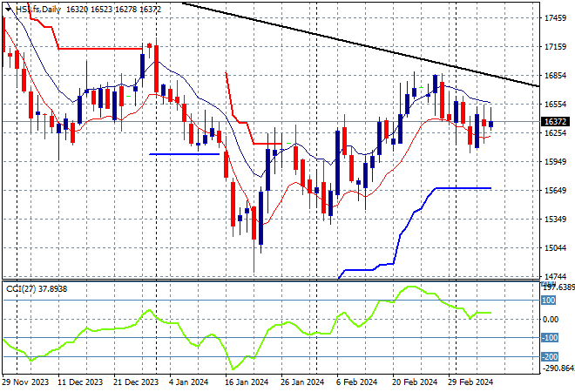
Task: Click the flat blue support line near 15649
Action: pos(462,187)
